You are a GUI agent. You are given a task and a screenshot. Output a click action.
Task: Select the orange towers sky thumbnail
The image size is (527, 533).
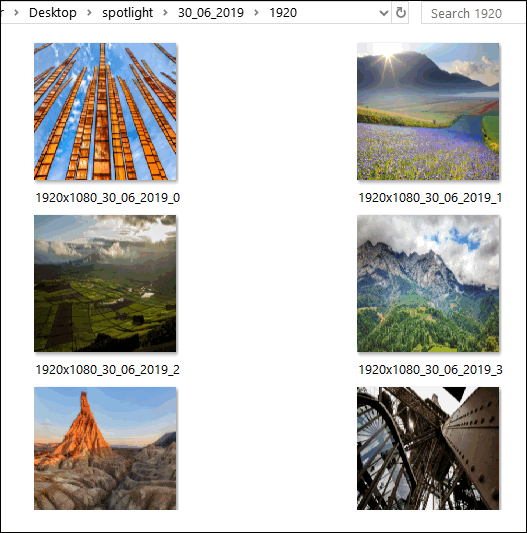coord(105,111)
